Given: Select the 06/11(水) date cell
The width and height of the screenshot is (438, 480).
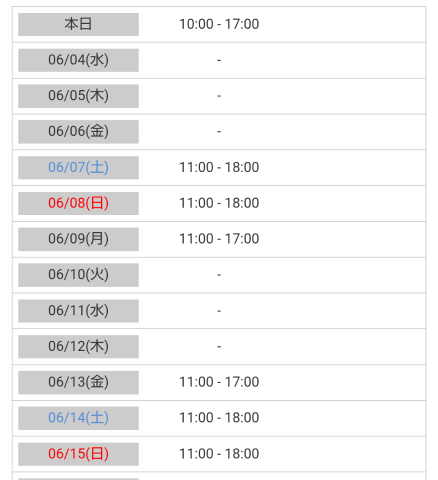Looking at the screenshot, I should coord(78,311).
